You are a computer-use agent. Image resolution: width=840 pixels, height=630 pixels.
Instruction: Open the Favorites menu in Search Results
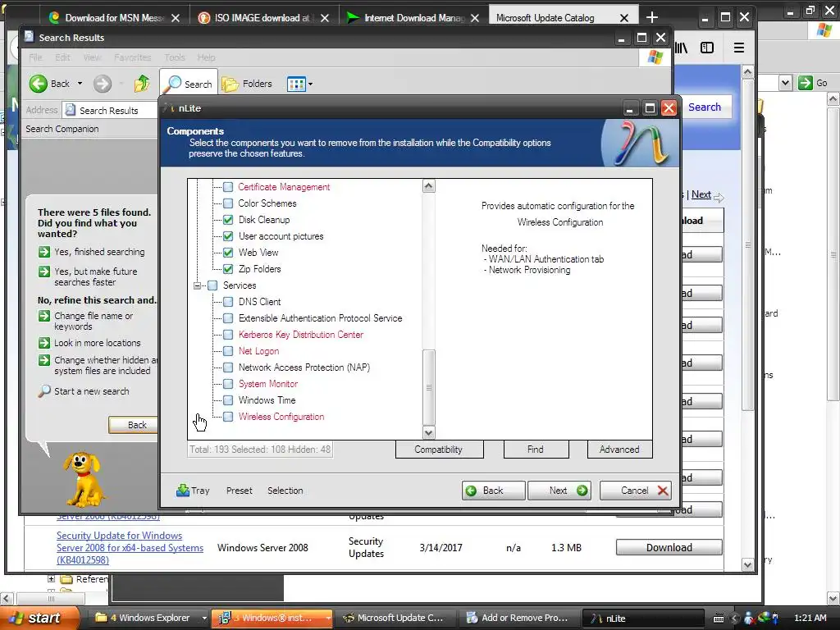click(x=132, y=57)
